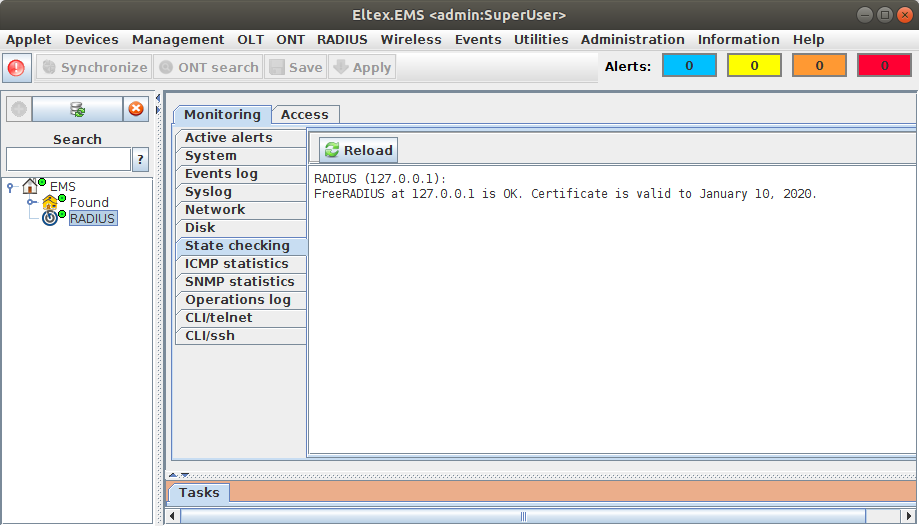This screenshot has height=526, width=919.
Task: Click the horizontal scrollbar thumb
Action: pyautogui.click(x=523, y=516)
